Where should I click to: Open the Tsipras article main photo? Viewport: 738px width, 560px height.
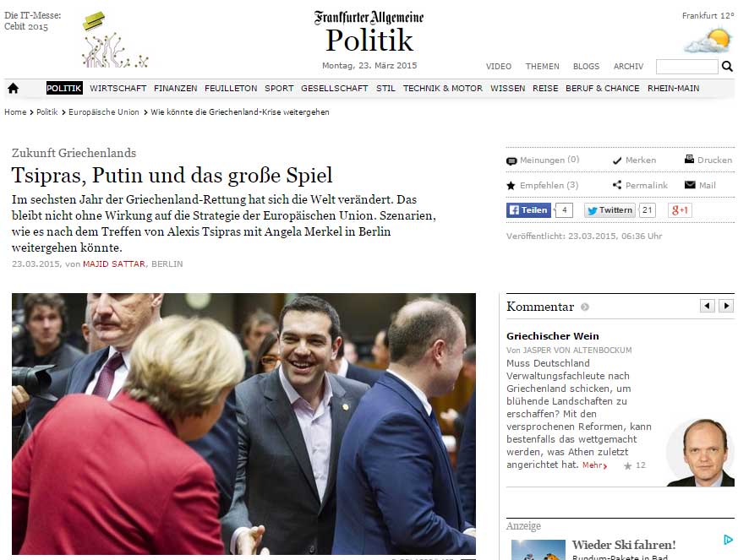pyautogui.click(x=243, y=424)
